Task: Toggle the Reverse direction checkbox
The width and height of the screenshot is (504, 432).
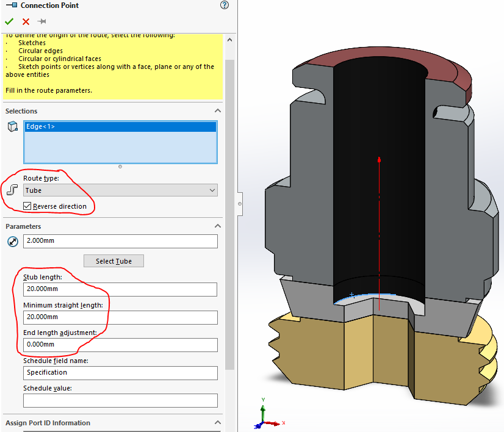Action: click(x=27, y=206)
